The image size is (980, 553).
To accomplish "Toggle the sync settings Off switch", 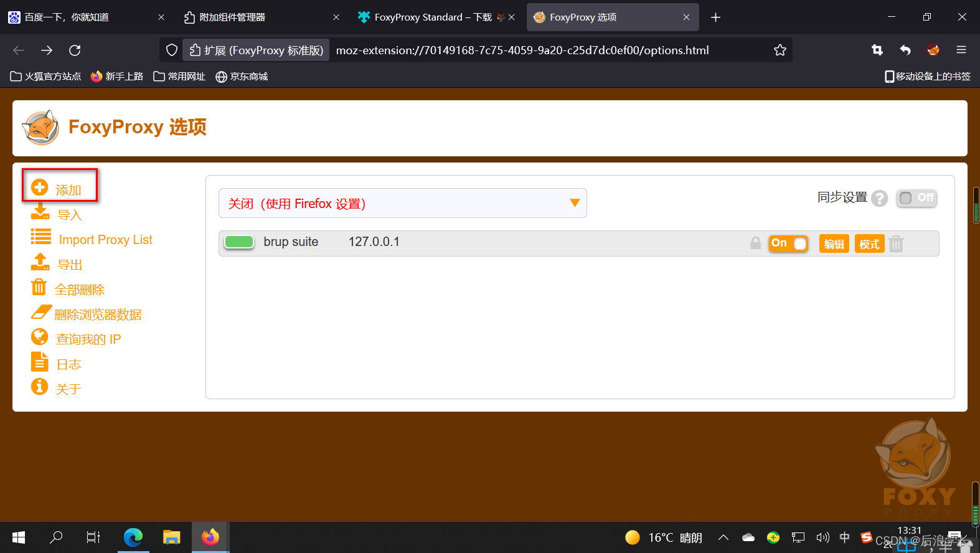I will pyautogui.click(x=916, y=198).
